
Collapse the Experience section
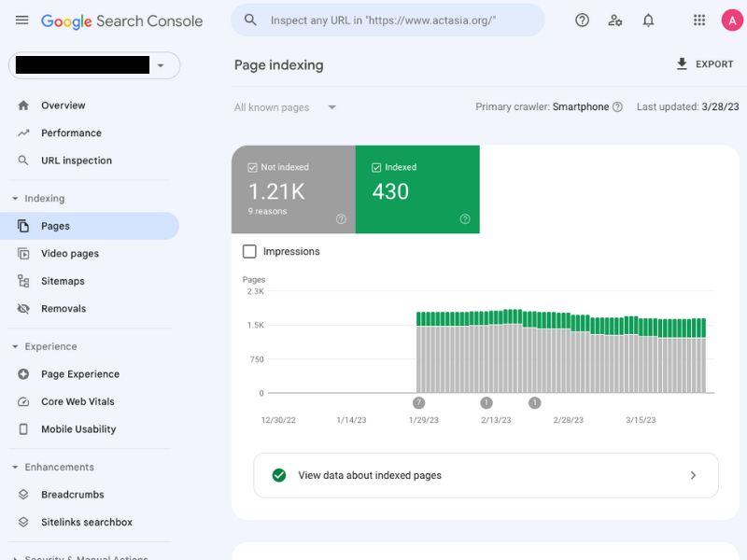(15, 346)
